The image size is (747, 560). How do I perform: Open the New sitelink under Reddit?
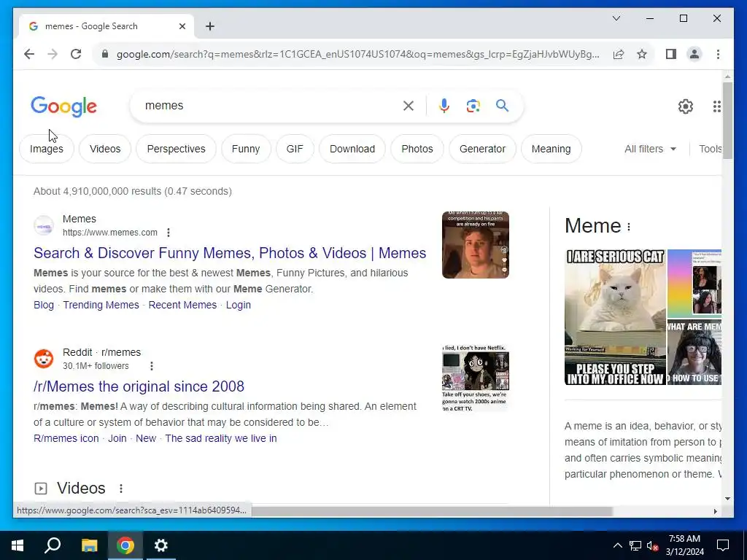click(146, 438)
